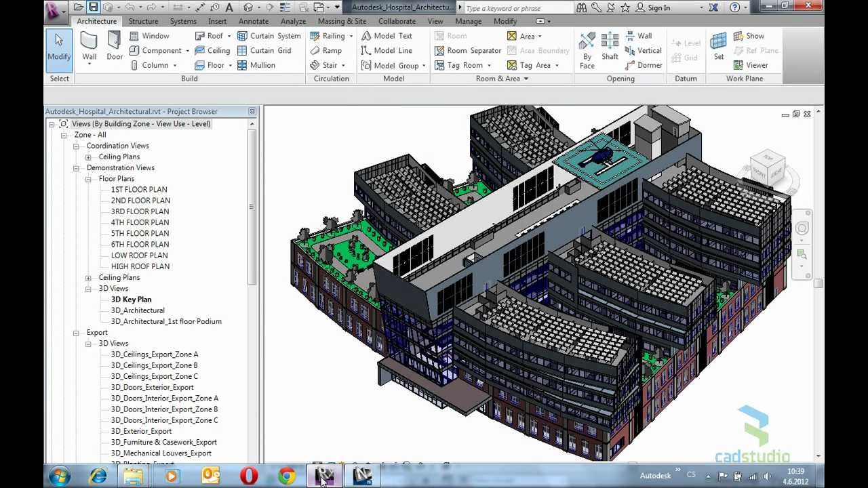The image size is (868, 488).
Task: Collapse the Demonstration Views tree node
Action: pos(76,168)
